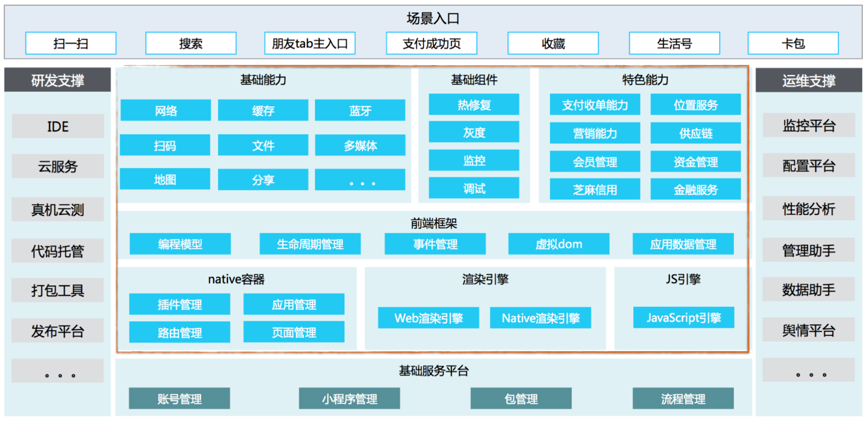Click the 页面管理 box
This screenshot has height=422, width=868.
(294, 332)
